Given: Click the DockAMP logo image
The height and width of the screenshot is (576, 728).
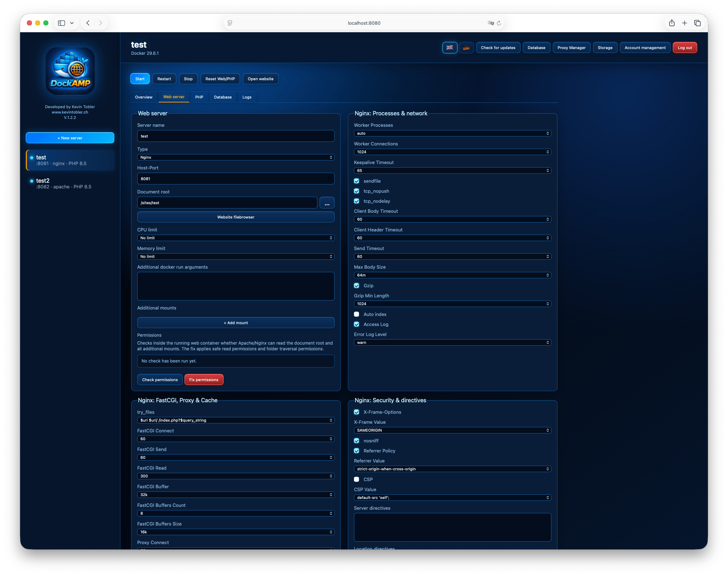Looking at the screenshot, I should 70,71.
